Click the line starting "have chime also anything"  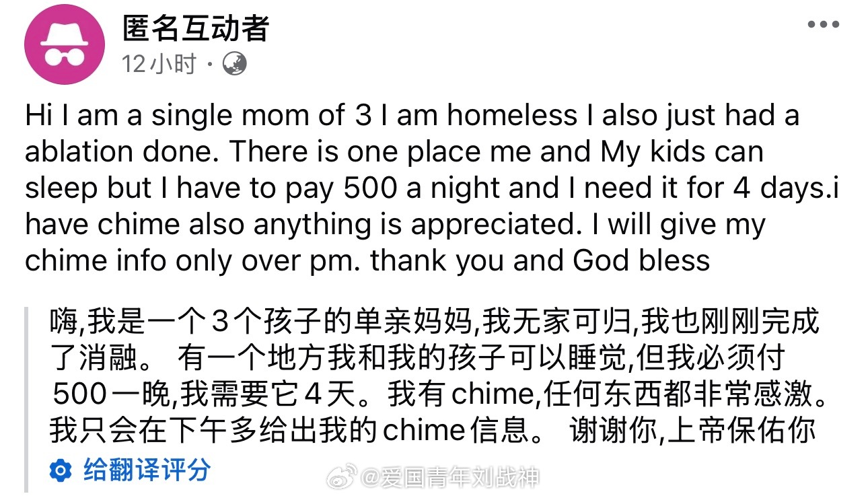[395, 225]
